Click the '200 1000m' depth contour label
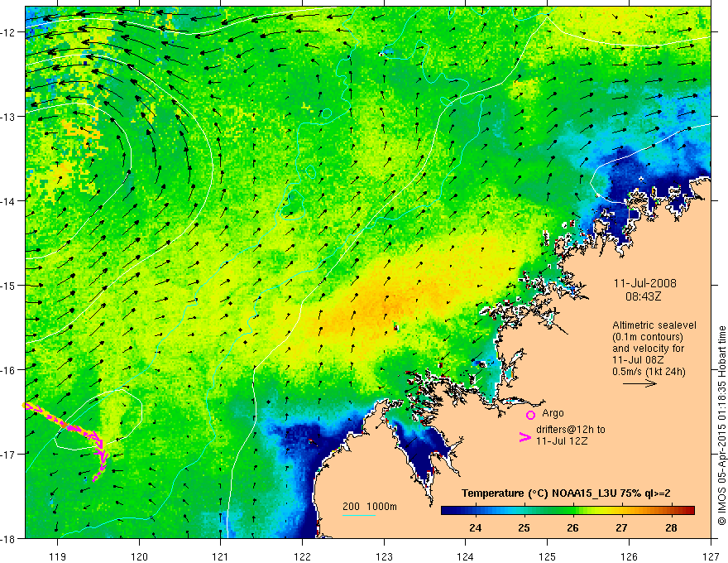The image size is (728, 563). pyautogui.click(x=370, y=507)
